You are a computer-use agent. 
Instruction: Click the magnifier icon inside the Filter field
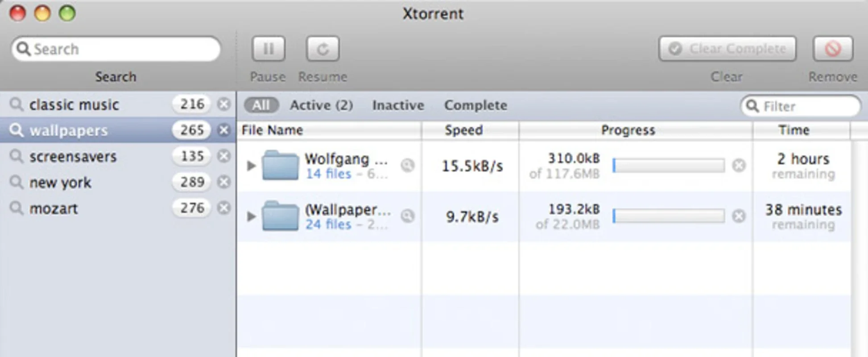tap(752, 106)
